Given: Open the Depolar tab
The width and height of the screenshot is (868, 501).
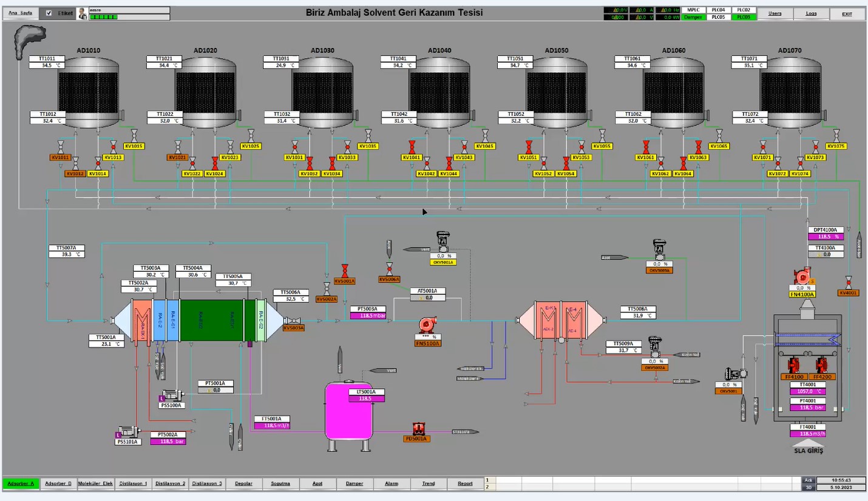Looking at the screenshot, I should [243, 483].
